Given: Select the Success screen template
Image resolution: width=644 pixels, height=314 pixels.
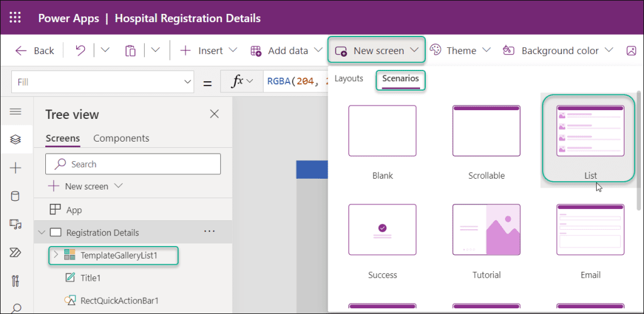Looking at the screenshot, I should point(382,241).
